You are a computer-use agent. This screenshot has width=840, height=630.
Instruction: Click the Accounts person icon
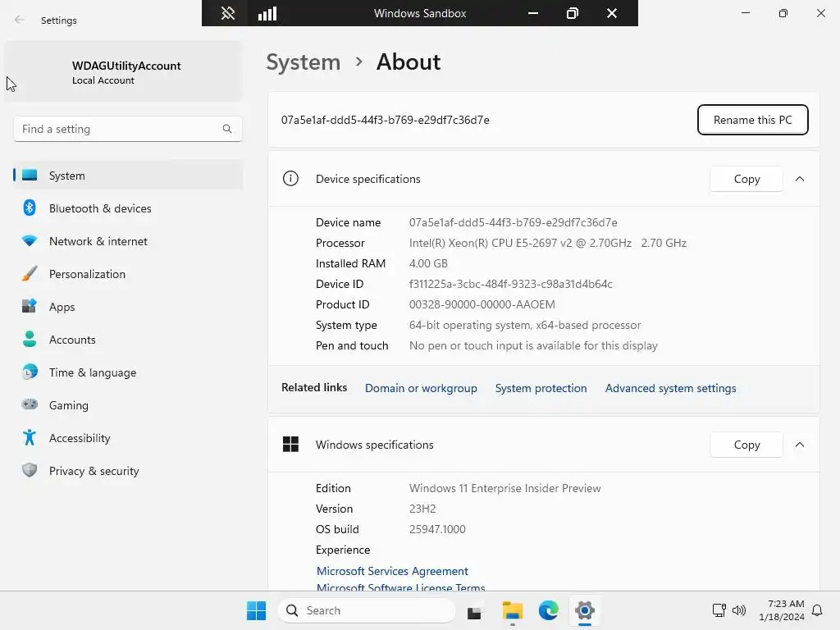coord(30,339)
